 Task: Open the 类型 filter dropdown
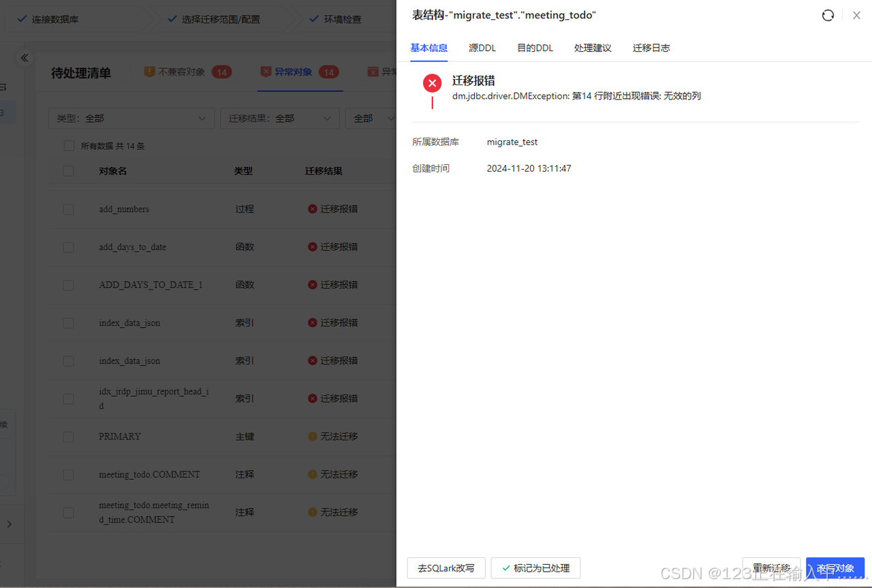coord(131,118)
